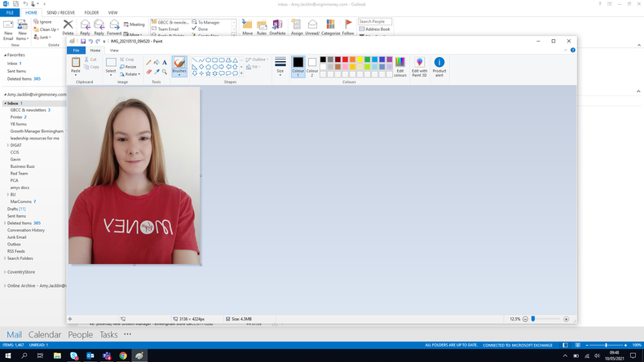Open the Select dropdown in Paint

point(111,73)
